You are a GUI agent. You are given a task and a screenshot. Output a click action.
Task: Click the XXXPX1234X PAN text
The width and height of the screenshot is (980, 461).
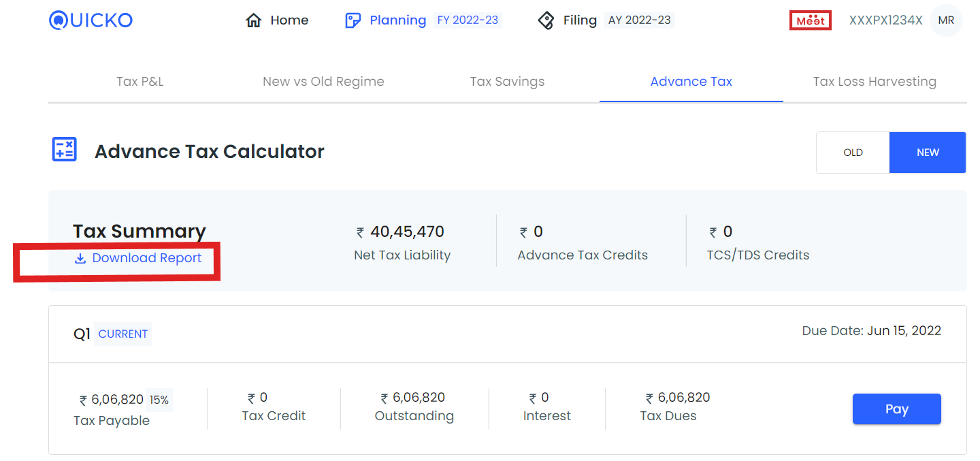[885, 20]
